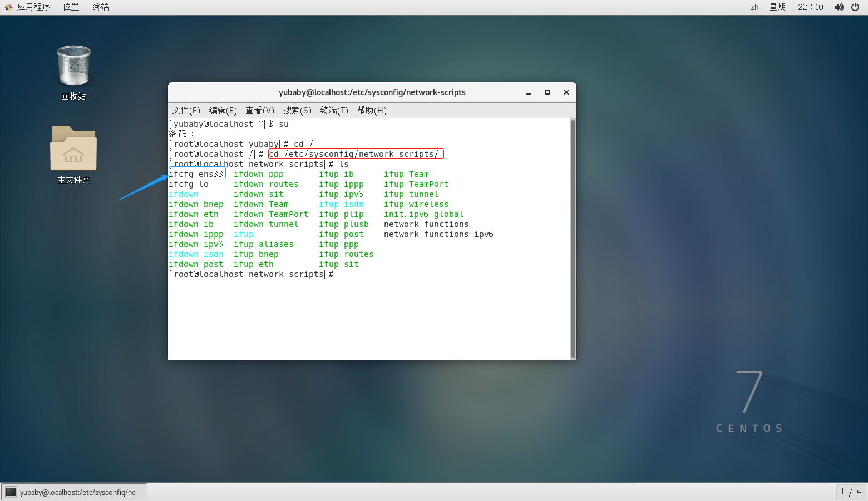Open the 位置 (Places) menu
Screen dimensions: 868x501
coord(71,7)
